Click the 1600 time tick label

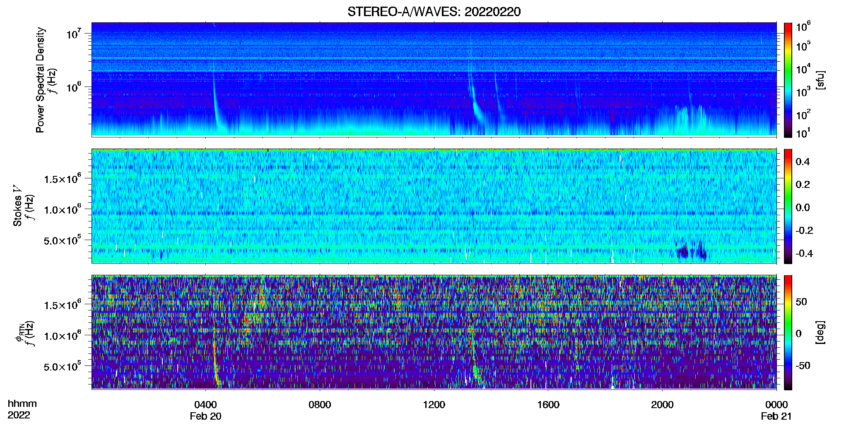tap(548, 405)
